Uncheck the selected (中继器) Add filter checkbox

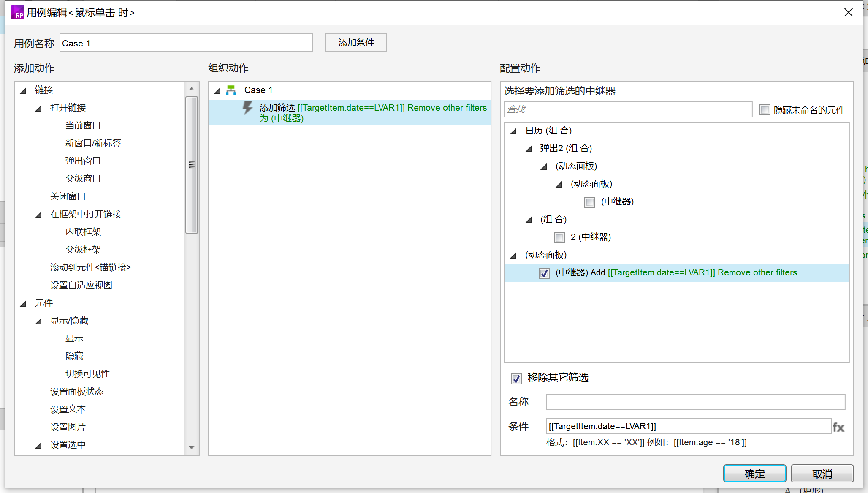[544, 273]
